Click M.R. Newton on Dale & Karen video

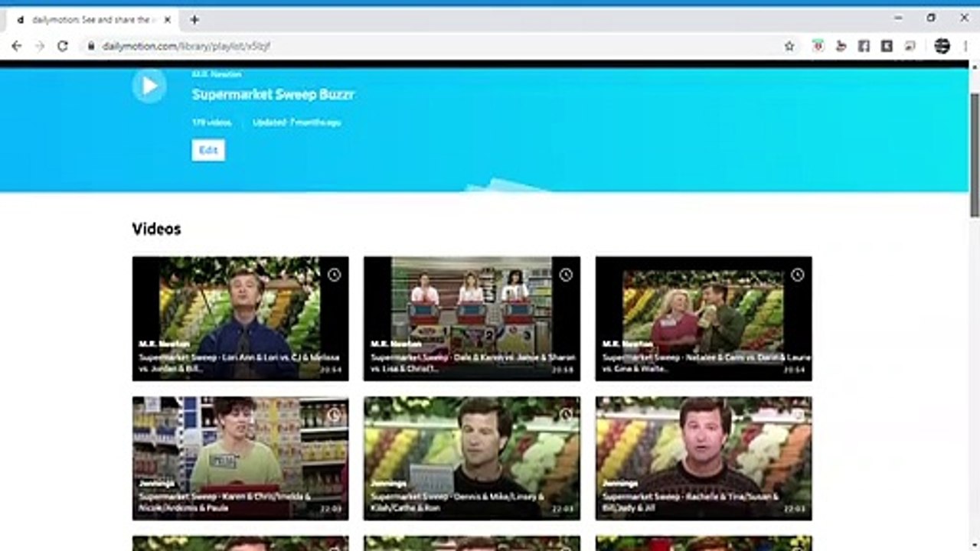tap(396, 344)
